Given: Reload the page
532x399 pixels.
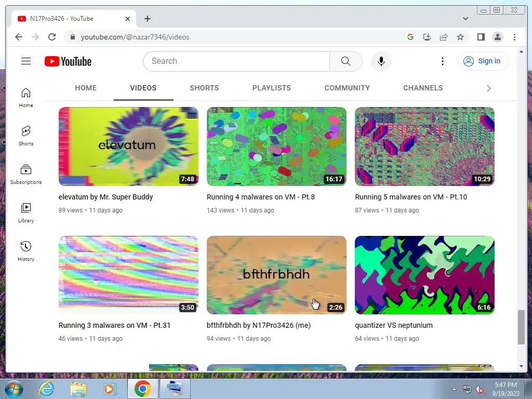Looking at the screenshot, I should pyautogui.click(x=52, y=37).
